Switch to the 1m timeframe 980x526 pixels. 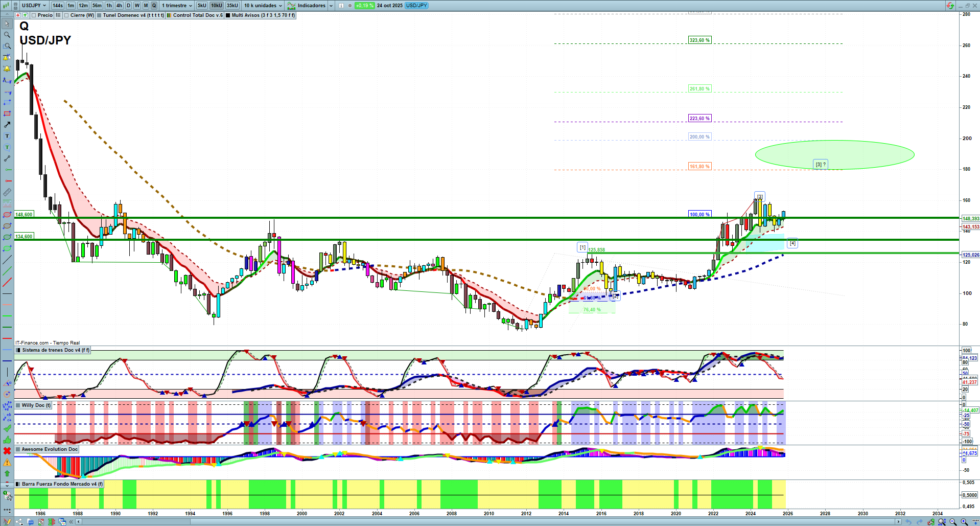(x=71, y=6)
